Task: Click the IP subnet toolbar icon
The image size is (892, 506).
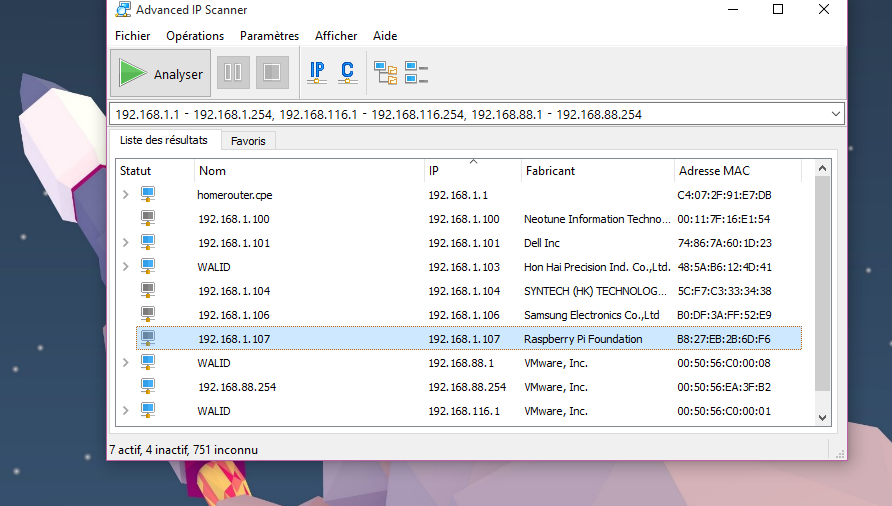Action: point(317,73)
